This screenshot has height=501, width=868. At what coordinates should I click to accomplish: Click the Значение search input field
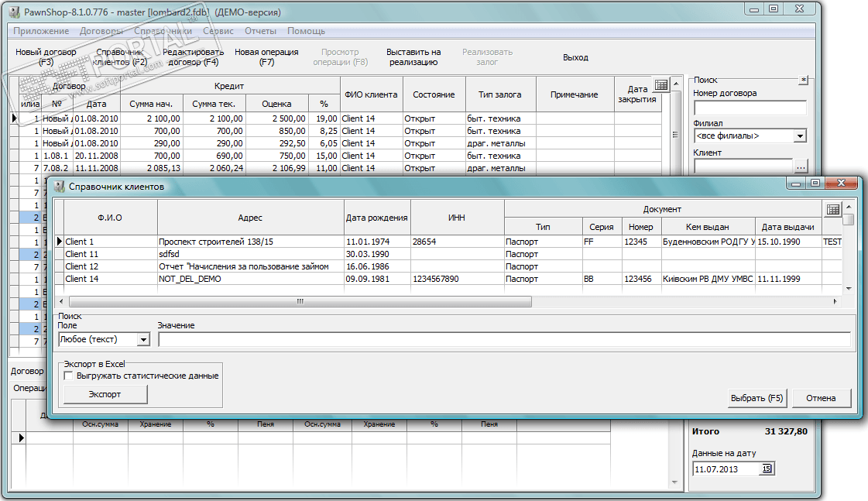coord(504,339)
